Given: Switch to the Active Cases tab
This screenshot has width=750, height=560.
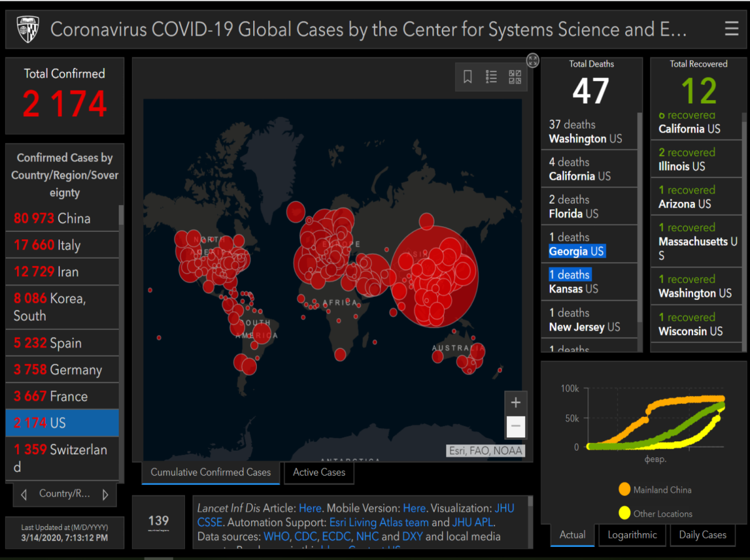Looking at the screenshot, I should point(319,472).
